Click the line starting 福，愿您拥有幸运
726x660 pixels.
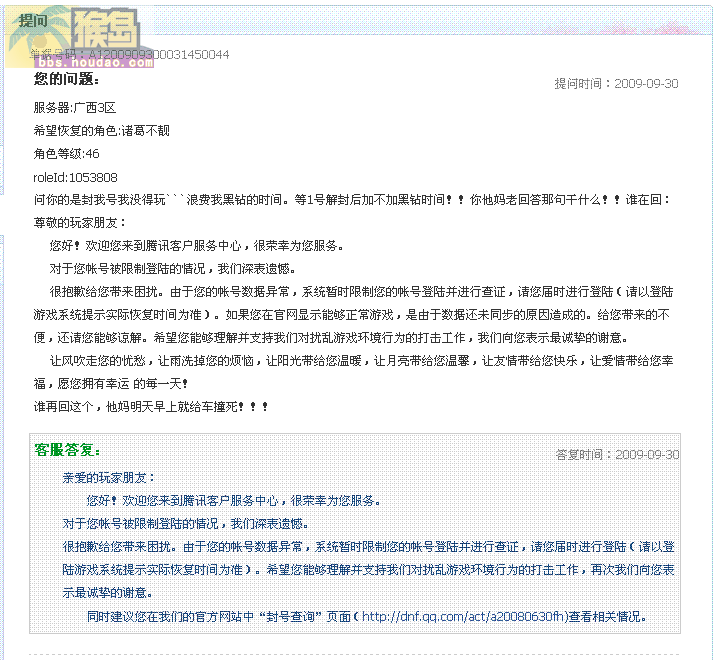tap(111, 383)
